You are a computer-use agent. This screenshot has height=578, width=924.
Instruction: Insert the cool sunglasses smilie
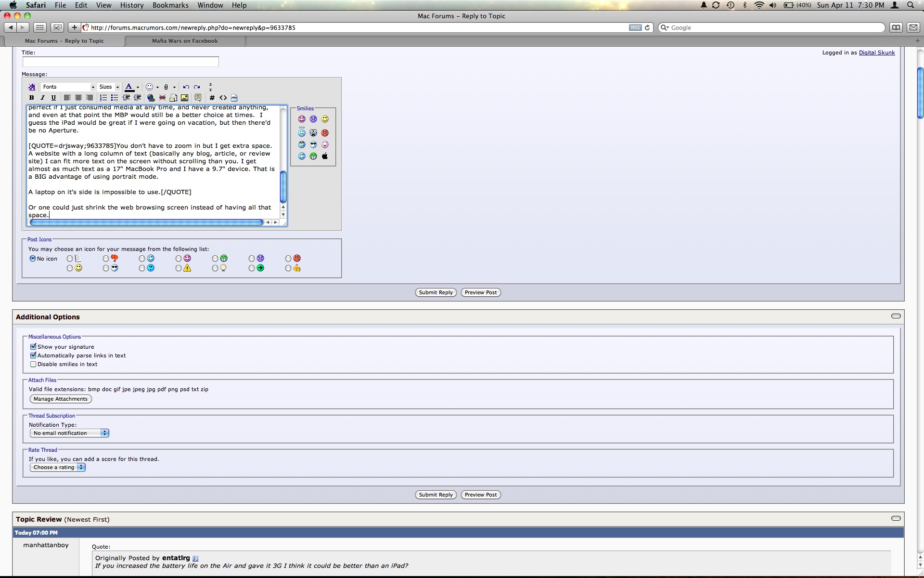point(313,144)
